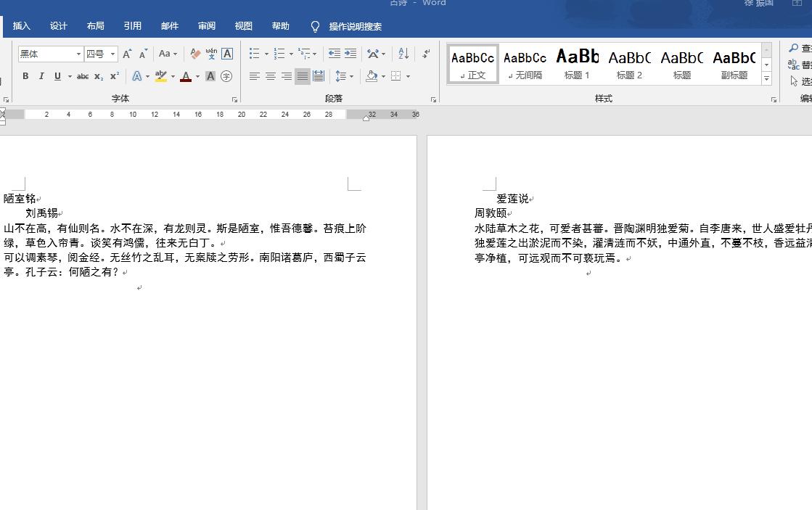Image resolution: width=812 pixels, height=510 pixels.
Task: Apply underline to selected text
Action: (56, 75)
